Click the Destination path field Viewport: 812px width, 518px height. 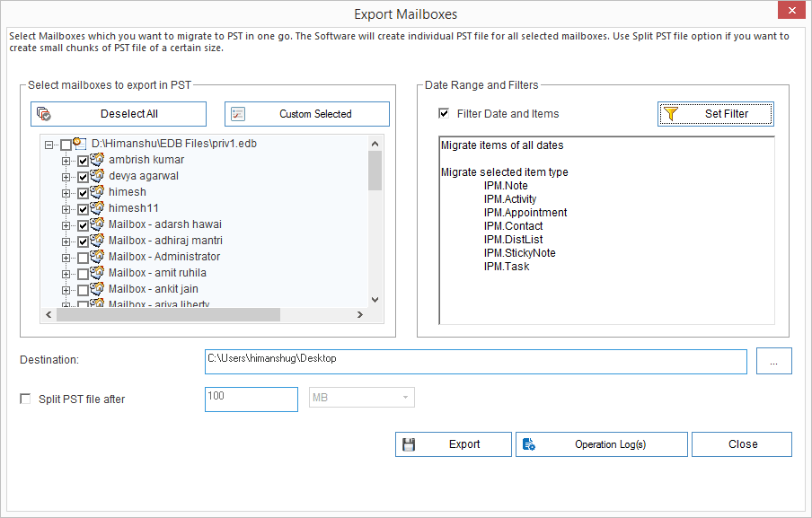click(x=476, y=361)
